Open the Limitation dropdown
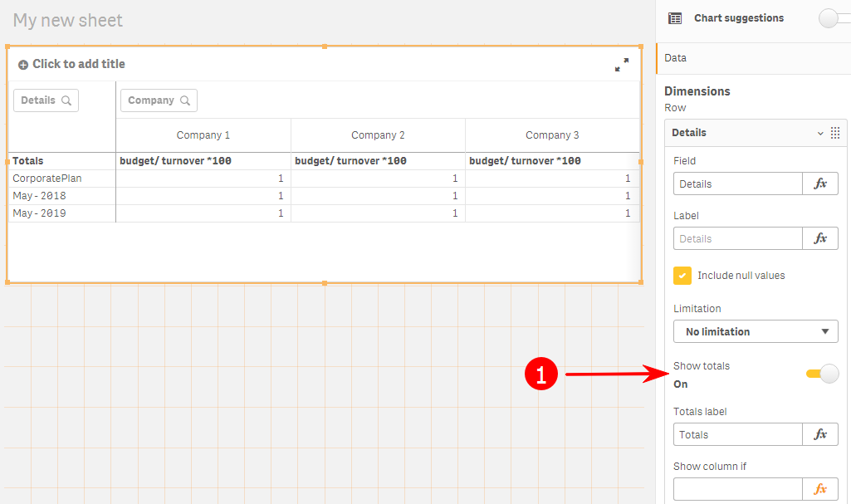 [x=756, y=331]
